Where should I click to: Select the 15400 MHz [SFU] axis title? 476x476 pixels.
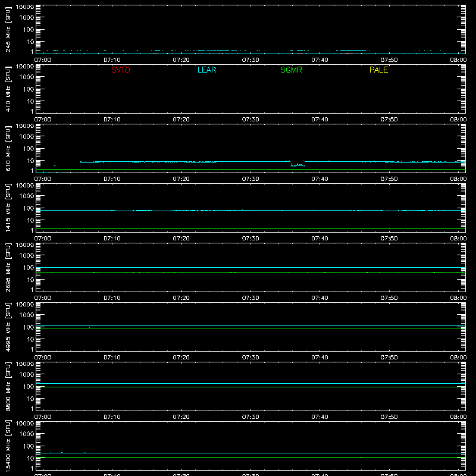click(x=8, y=446)
